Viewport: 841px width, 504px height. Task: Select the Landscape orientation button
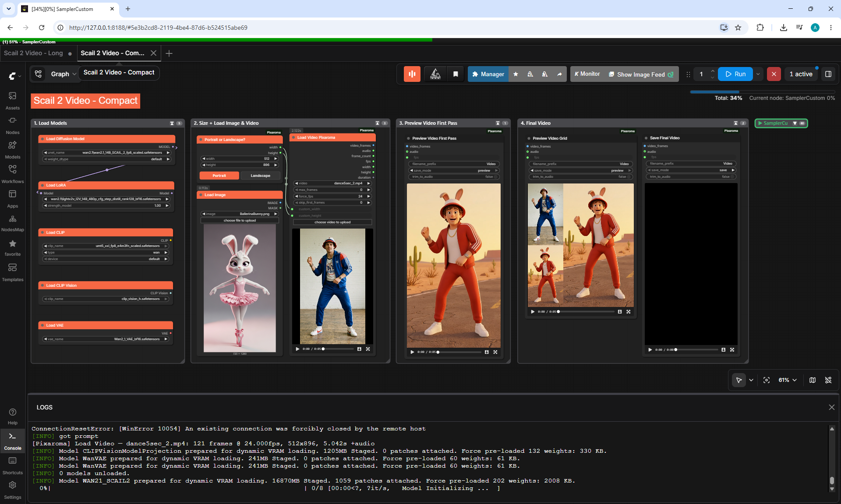point(261,176)
